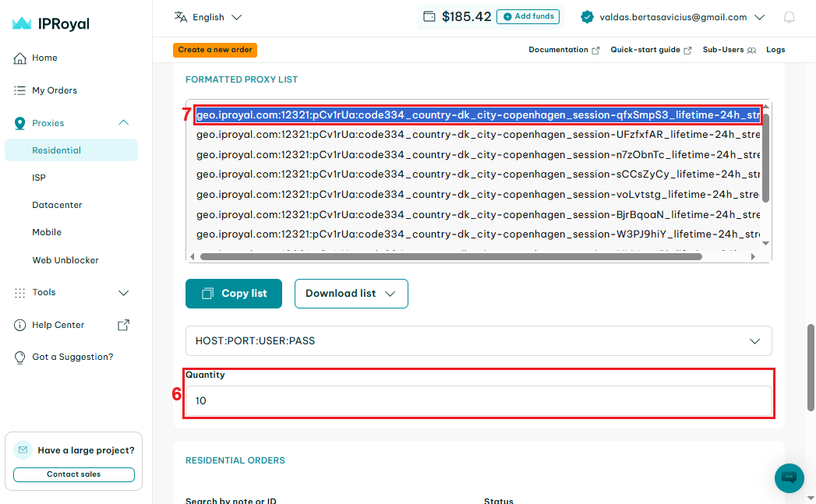
Task: Click Create a new order button
Action: coord(215,50)
